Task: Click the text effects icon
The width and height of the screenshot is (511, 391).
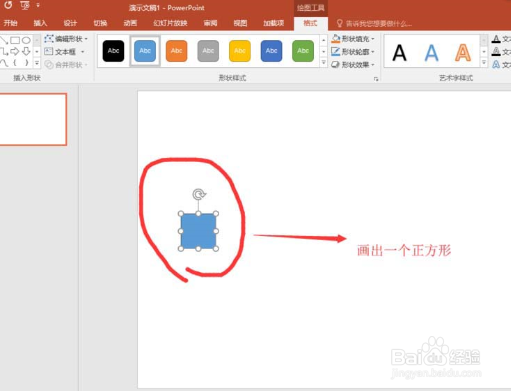Action: coord(496,64)
